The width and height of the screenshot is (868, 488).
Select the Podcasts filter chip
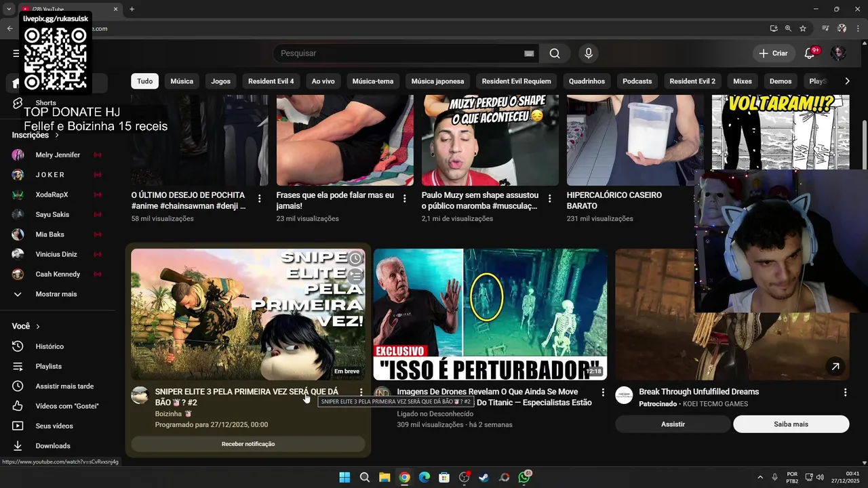(637, 81)
